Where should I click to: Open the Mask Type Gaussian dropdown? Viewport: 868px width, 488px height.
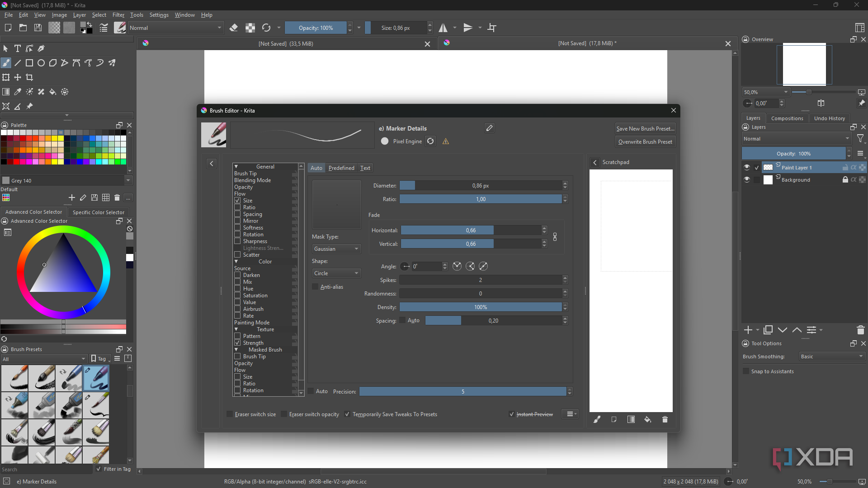click(x=336, y=249)
